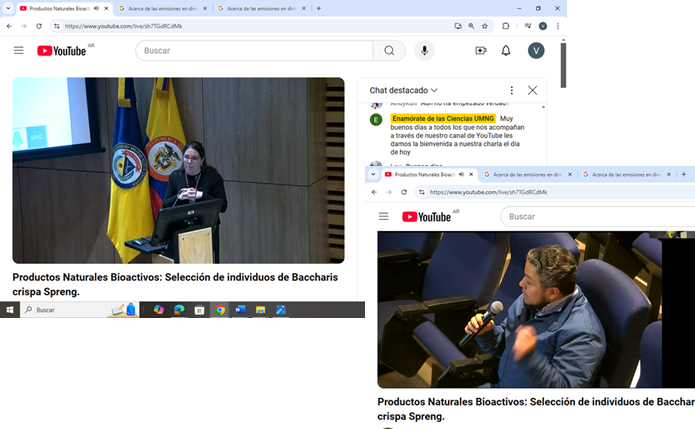Open the chat panel three-dot options menu

coord(512,90)
